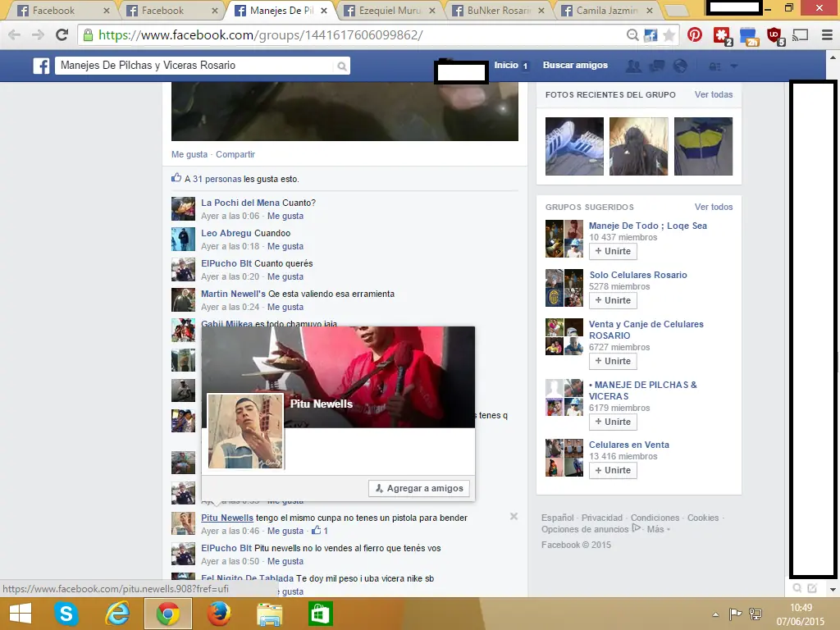The image size is (840, 630).
Task: Open yellow and blue jacket photo thumbnail
Action: coord(703,146)
